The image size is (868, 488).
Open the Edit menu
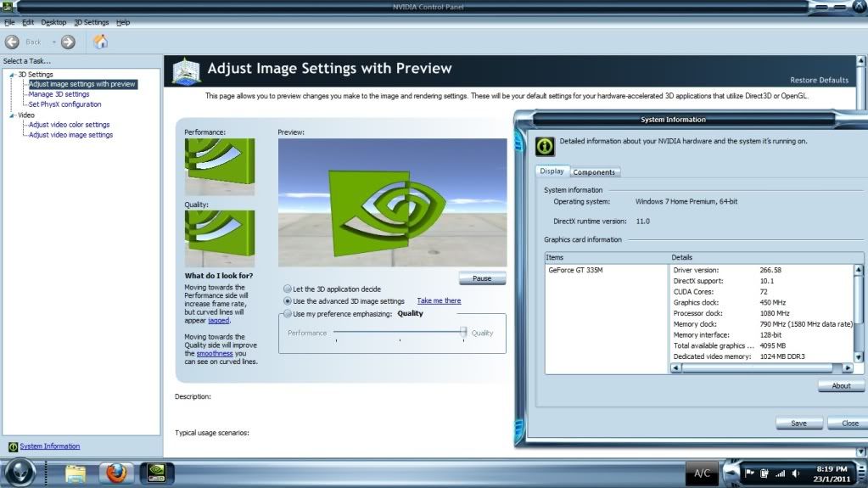click(x=28, y=22)
